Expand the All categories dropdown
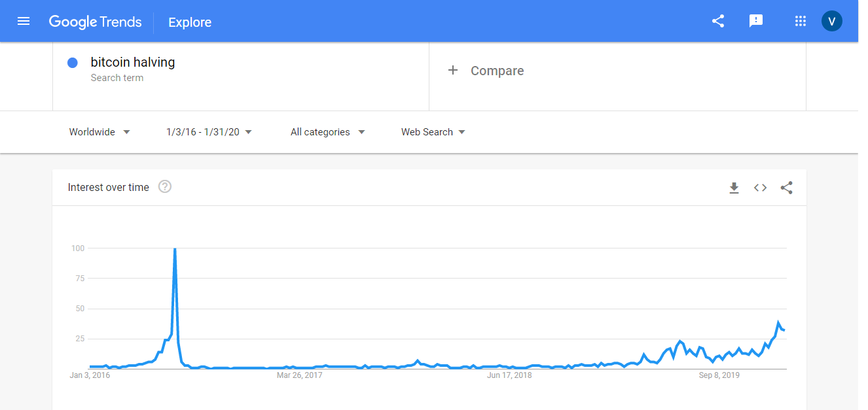Image resolution: width=868 pixels, height=410 pixels. coord(328,132)
